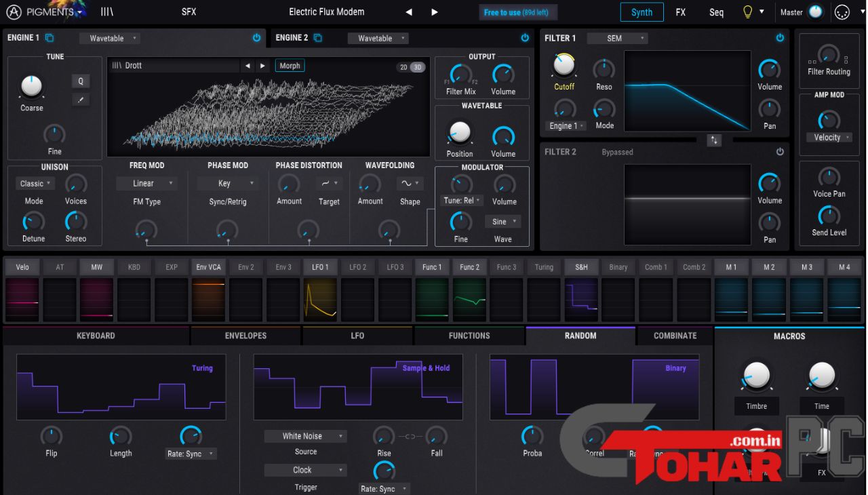Viewport: 868px width, 495px height.
Task: Select the Synth view button
Action: 642,12
